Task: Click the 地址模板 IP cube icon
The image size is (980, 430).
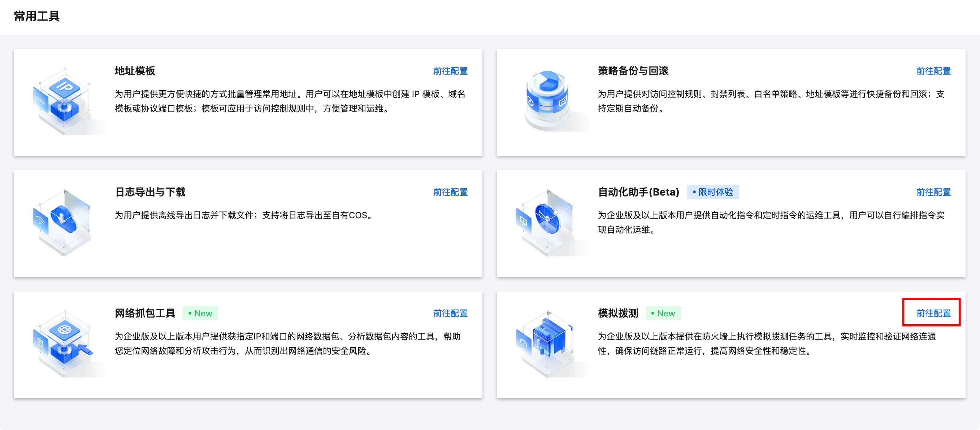Action: [x=64, y=101]
